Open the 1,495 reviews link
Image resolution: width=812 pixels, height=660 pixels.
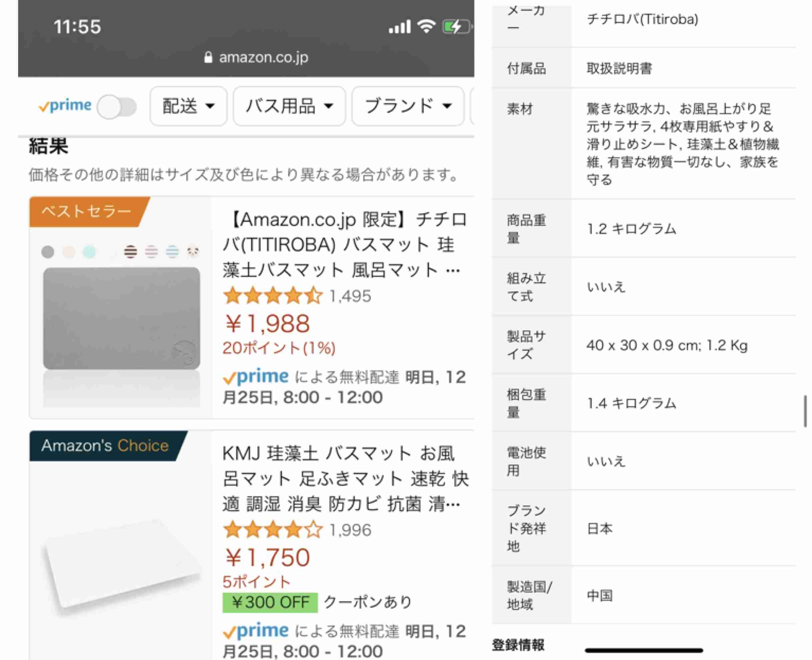350,296
